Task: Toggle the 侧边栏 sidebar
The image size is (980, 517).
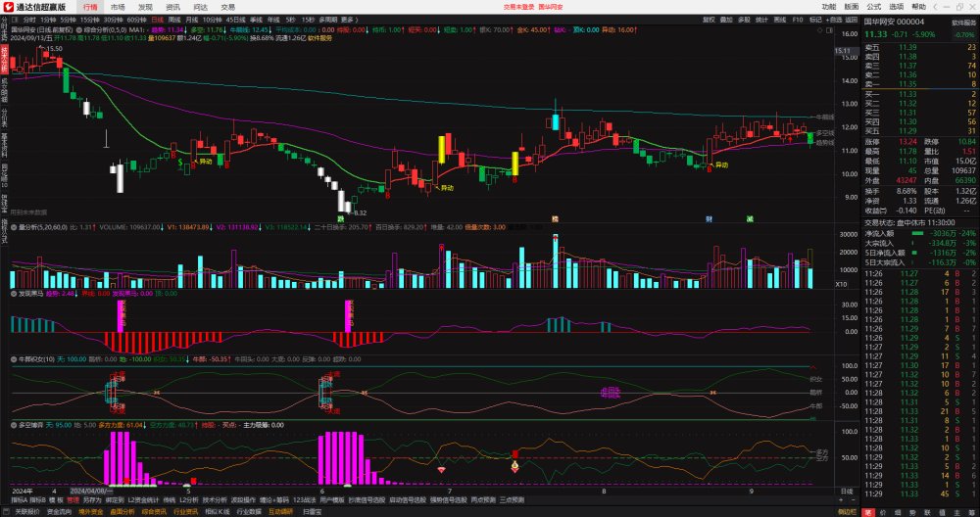Action: (x=847, y=512)
